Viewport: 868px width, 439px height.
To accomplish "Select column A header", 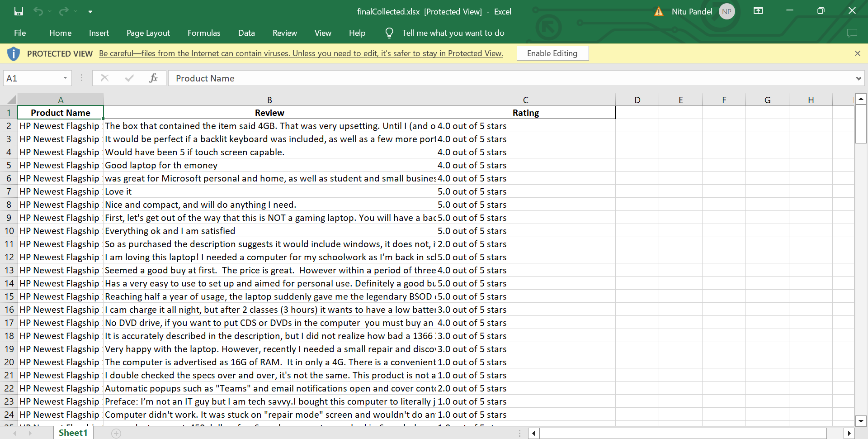I will [x=61, y=100].
